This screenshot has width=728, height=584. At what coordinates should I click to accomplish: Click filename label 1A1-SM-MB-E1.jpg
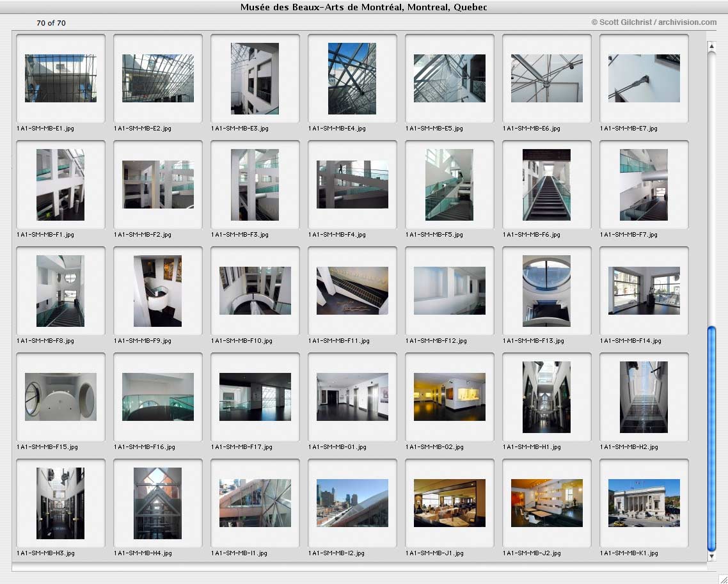point(45,129)
